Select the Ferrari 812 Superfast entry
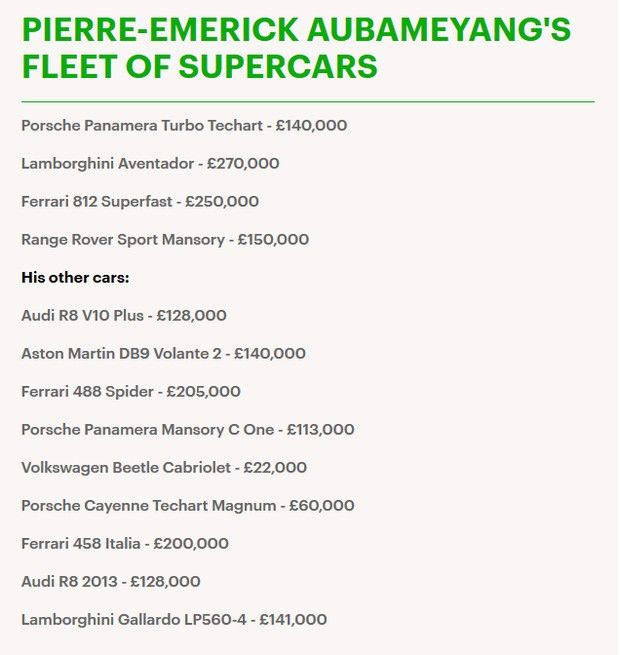Viewport: 620px width, 655px height. [140, 202]
